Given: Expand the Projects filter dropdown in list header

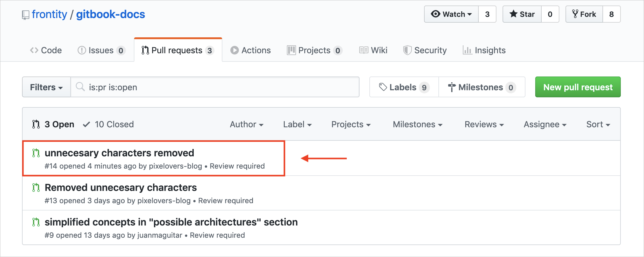Looking at the screenshot, I should pos(351,124).
